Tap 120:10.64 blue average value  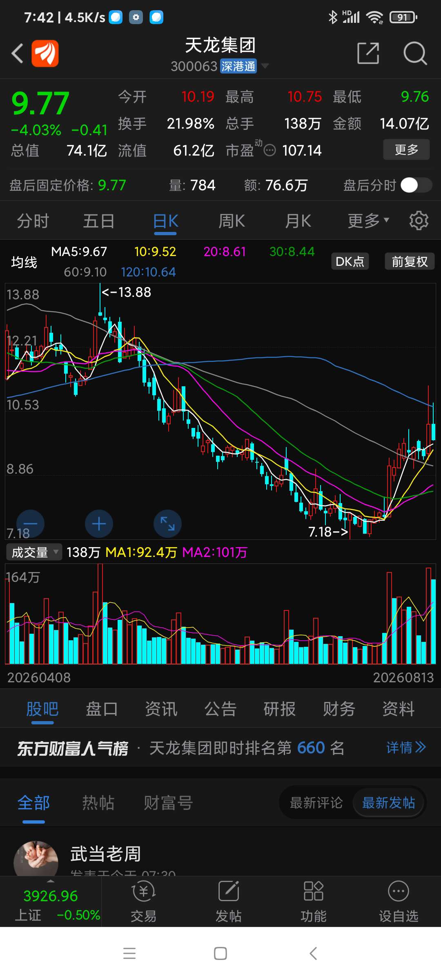point(148,272)
